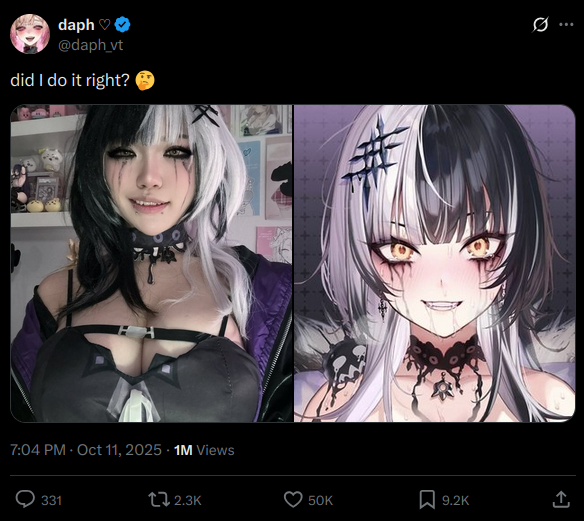Click the 7:04 PM Oct 11 timestamp
584x521 pixels.
tap(86, 450)
